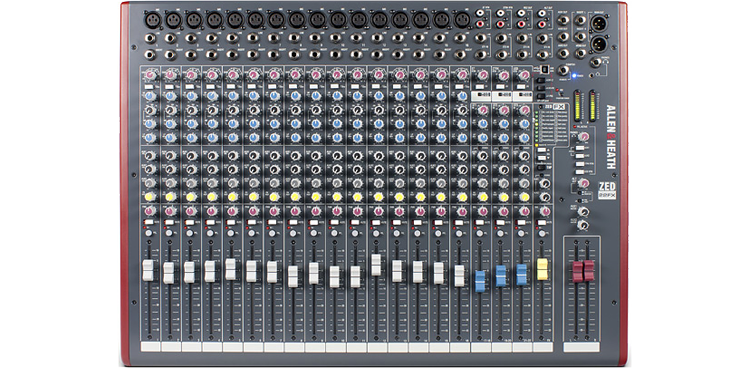Click the yellow FX return fader
The width and height of the screenshot is (750, 368).
pyautogui.click(x=542, y=269)
